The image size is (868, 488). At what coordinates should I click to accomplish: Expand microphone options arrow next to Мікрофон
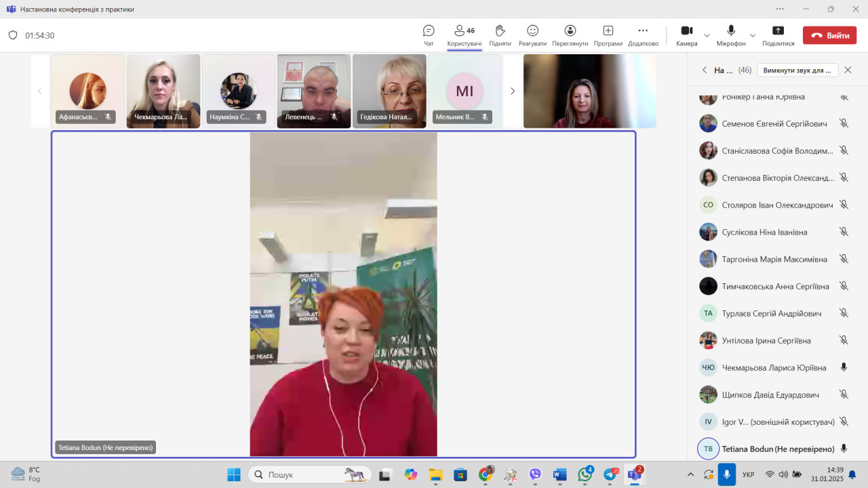(x=752, y=35)
